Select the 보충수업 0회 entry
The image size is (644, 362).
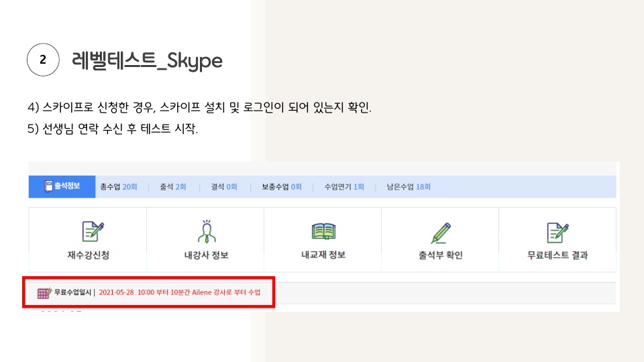tap(282, 187)
